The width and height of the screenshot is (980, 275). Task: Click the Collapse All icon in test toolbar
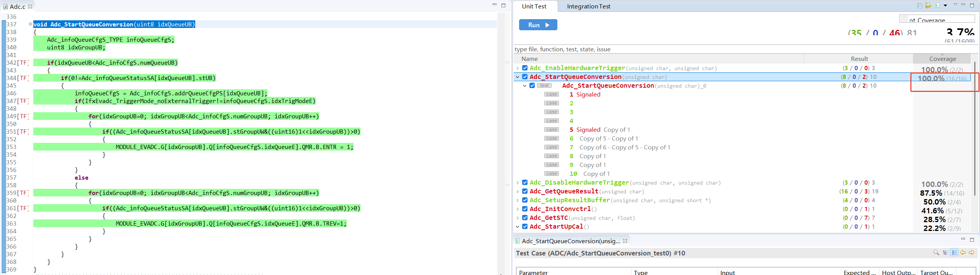click(920, 5)
